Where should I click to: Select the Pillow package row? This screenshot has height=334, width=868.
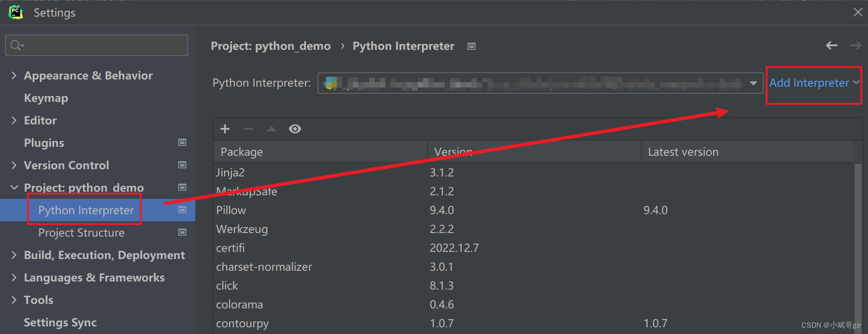(533, 210)
